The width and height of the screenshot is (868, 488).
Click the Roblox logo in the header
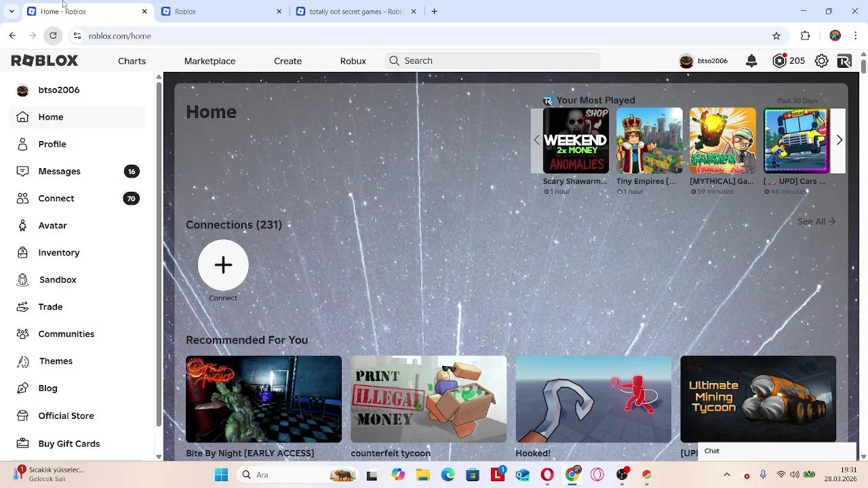[45, 61]
